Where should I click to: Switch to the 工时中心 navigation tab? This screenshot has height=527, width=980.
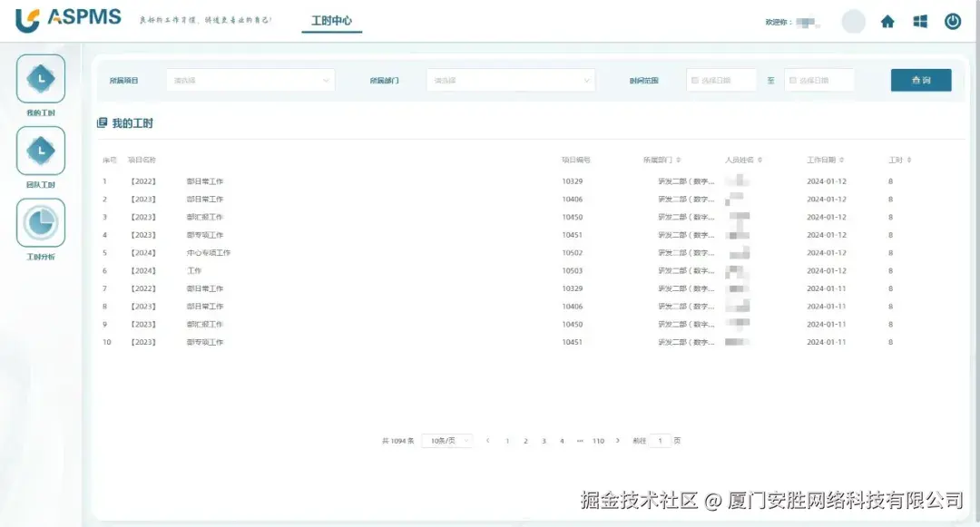tap(331, 20)
